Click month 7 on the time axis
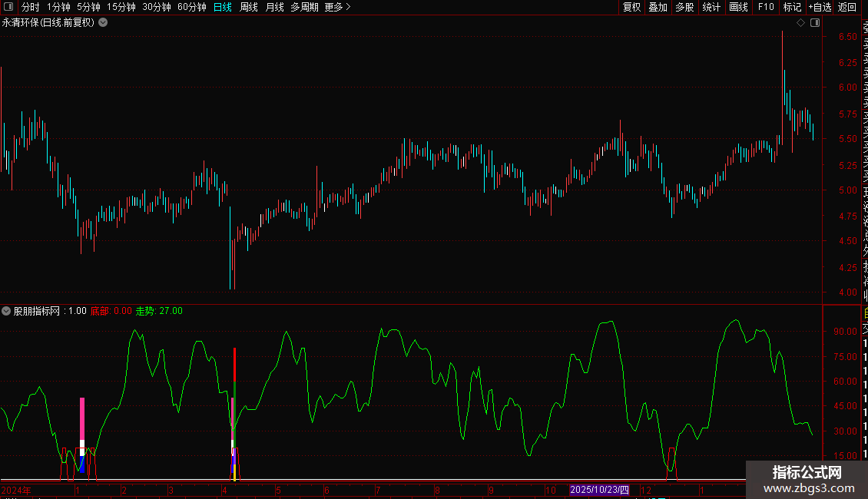Viewport: 868px width, 499px height. click(x=377, y=490)
